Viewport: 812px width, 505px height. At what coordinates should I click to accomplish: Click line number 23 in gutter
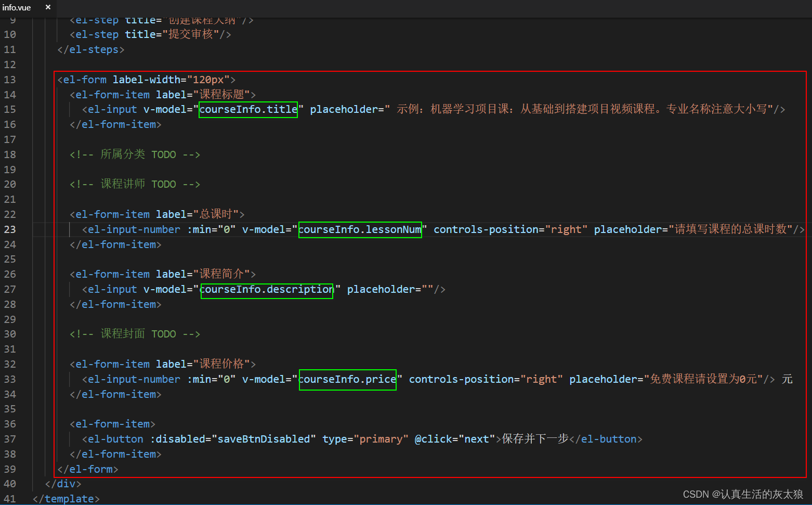(x=10, y=229)
